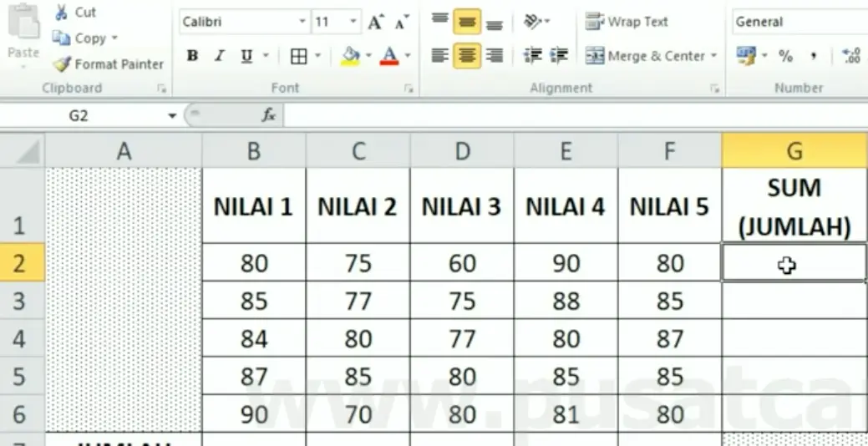Toggle Center horizontal alignment
Screen dimensions: 868x446
[467, 56]
